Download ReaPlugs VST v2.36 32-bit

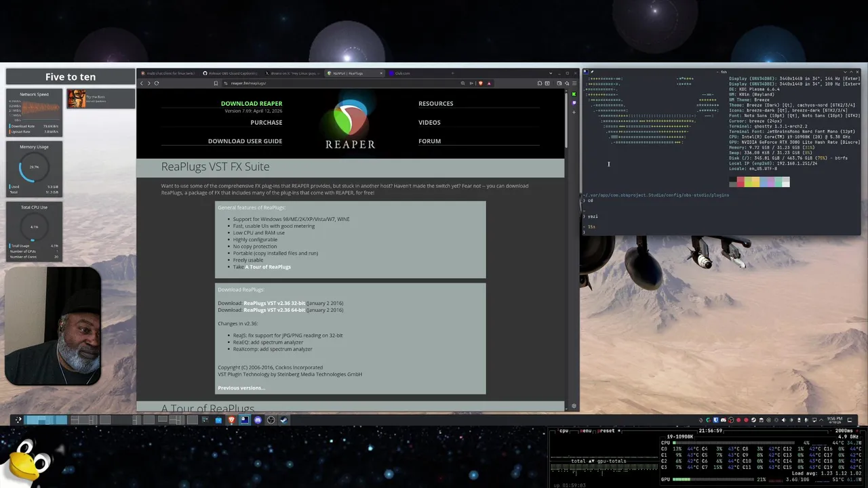(x=274, y=303)
